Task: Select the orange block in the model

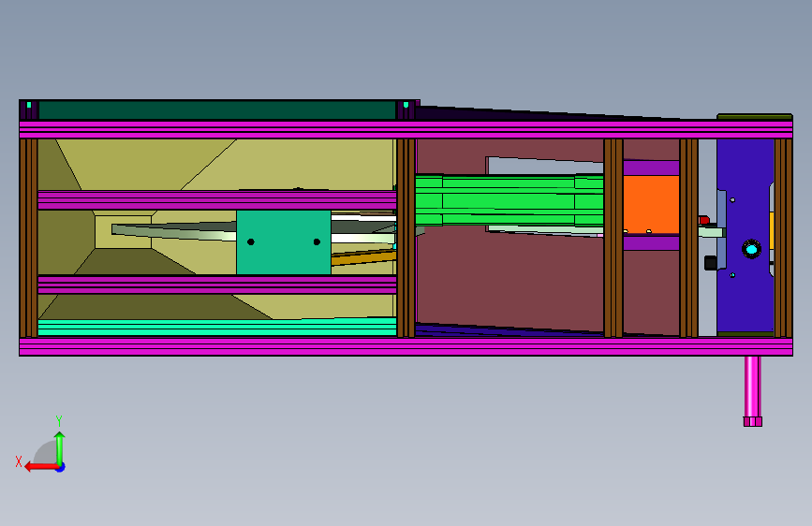Action: pos(651,204)
